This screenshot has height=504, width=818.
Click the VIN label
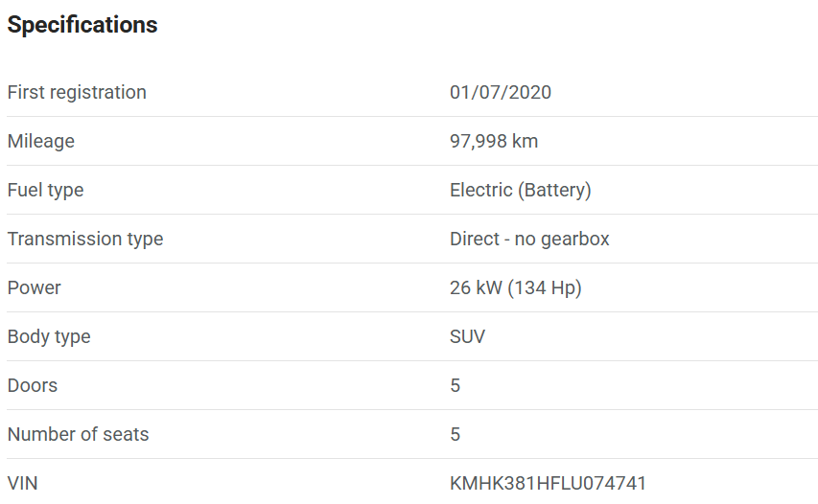(x=23, y=484)
